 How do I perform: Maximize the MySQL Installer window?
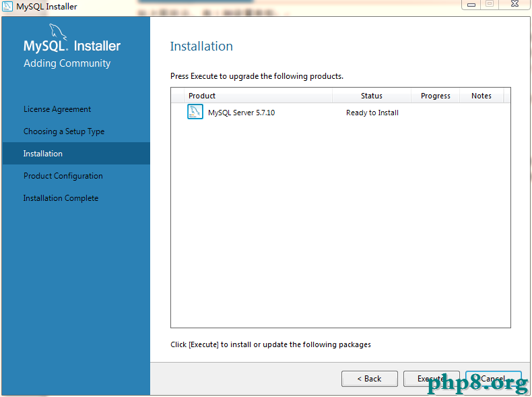click(490, 4)
